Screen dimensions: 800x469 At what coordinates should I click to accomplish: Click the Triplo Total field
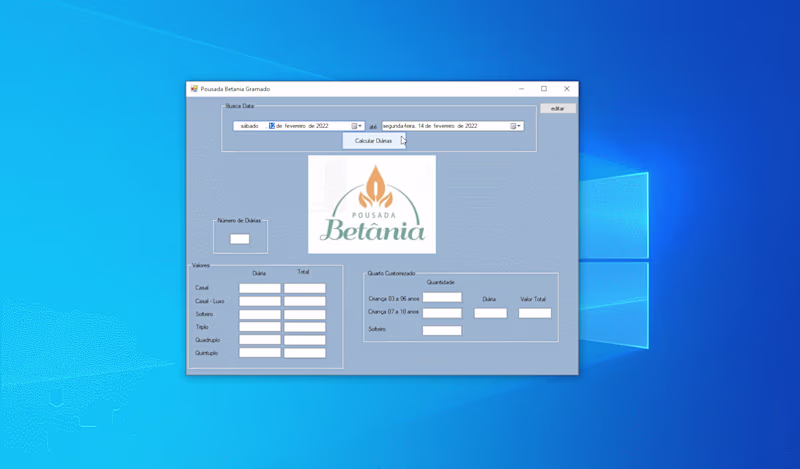tap(305, 327)
